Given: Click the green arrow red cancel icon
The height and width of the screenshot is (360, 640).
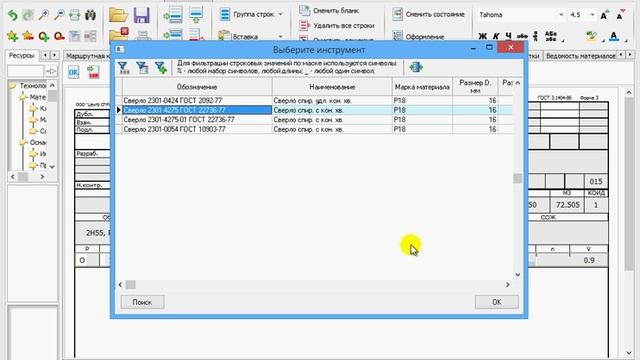Looking at the screenshot, I should [93, 73].
